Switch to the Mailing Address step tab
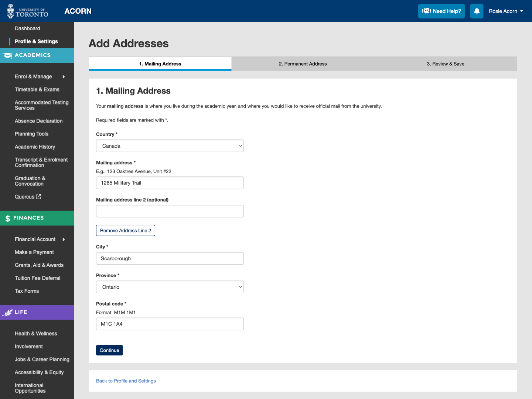Image resolution: width=532 pixels, height=399 pixels. point(160,63)
